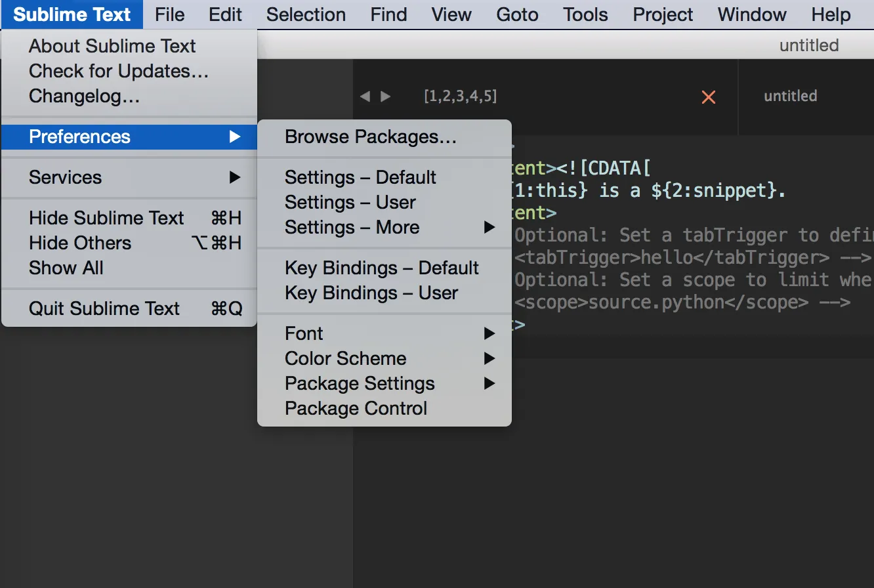Select Key Bindings – Default
This screenshot has height=588, width=874.
[382, 268]
